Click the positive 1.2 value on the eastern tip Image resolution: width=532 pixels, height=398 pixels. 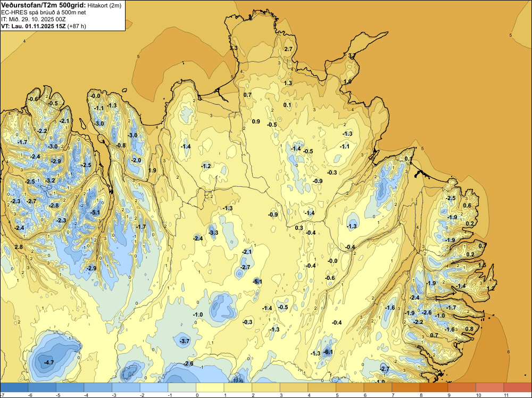(x=491, y=288)
